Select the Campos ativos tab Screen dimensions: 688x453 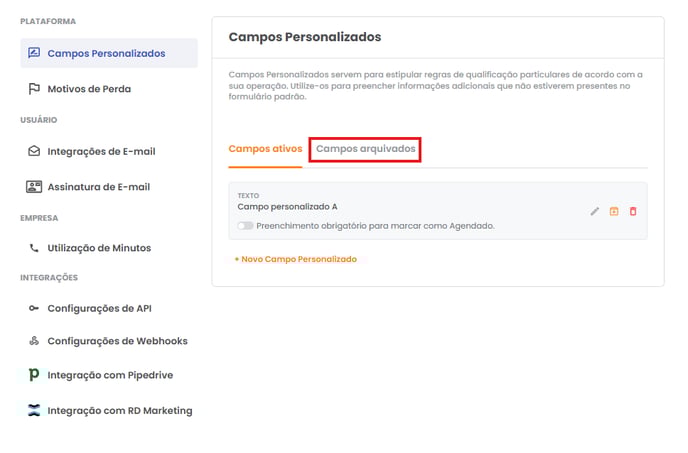tap(265, 149)
